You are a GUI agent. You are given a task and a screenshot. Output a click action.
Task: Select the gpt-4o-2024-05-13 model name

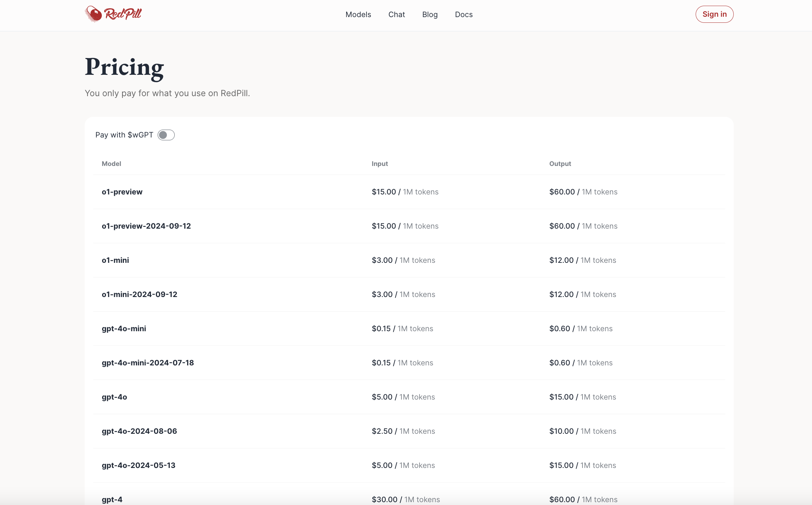pos(138,465)
